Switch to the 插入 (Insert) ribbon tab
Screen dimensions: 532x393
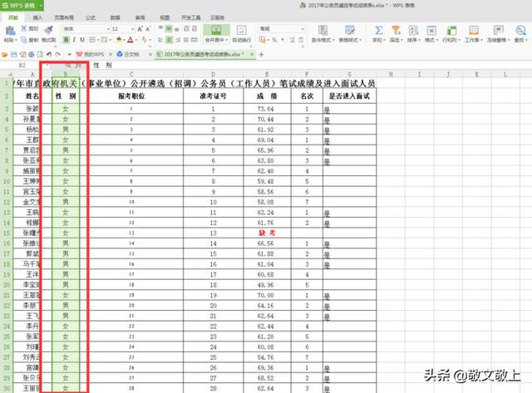coord(37,17)
